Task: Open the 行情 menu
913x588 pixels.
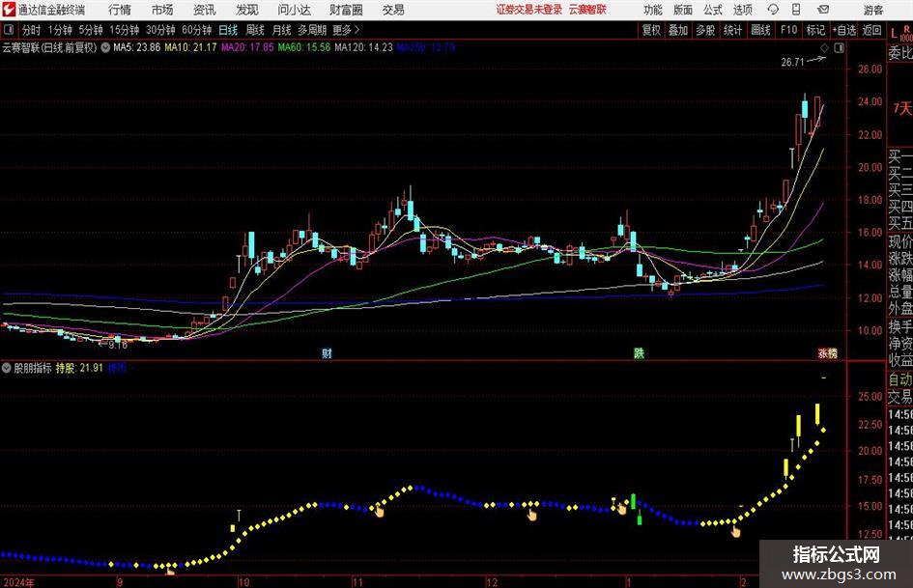Action: click(120, 10)
